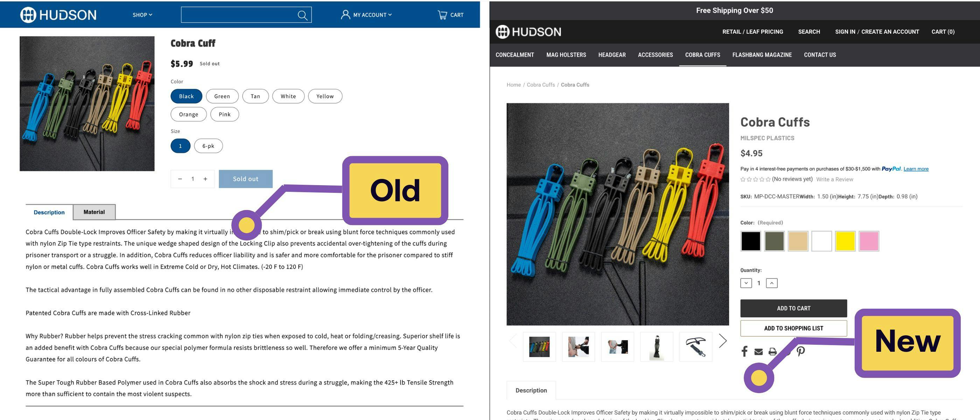This screenshot has width=980, height=420.
Task: Expand the SHOP dropdown menu
Action: coord(142,15)
